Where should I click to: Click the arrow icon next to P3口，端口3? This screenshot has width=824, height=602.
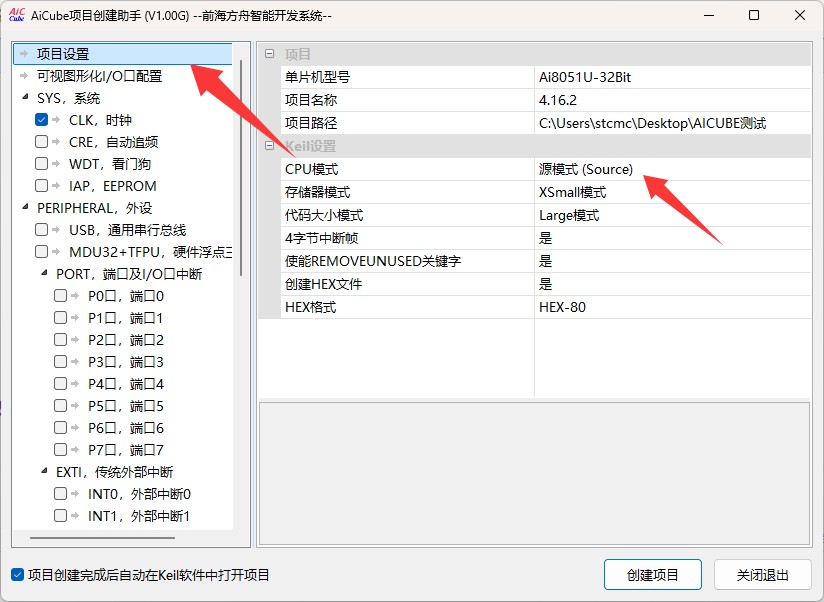coord(75,361)
